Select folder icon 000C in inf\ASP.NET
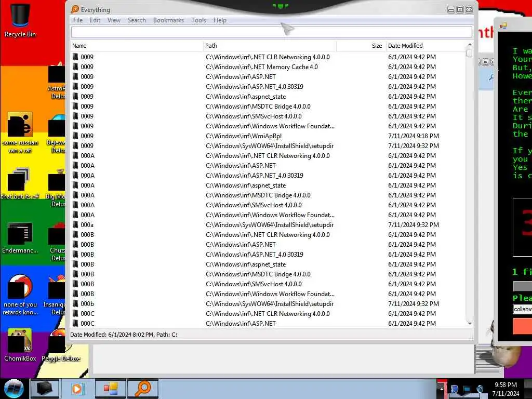The image size is (532, 399). (75, 324)
